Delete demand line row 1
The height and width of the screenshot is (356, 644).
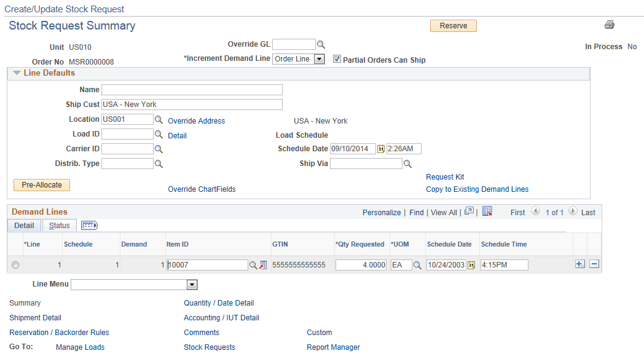[x=594, y=264]
